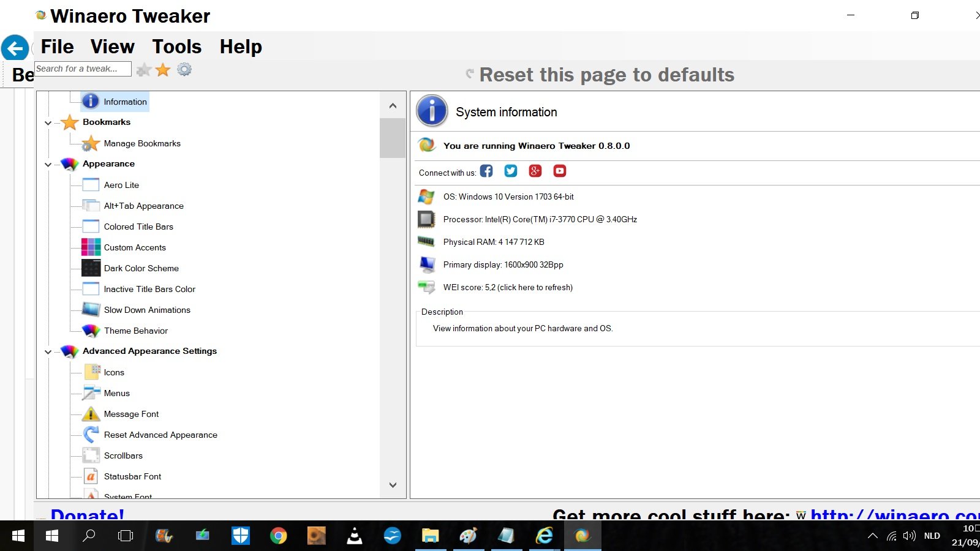Screen dimensions: 980x551
Task: Collapse the Bookmarks tree group
Action: (x=48, y=123)
